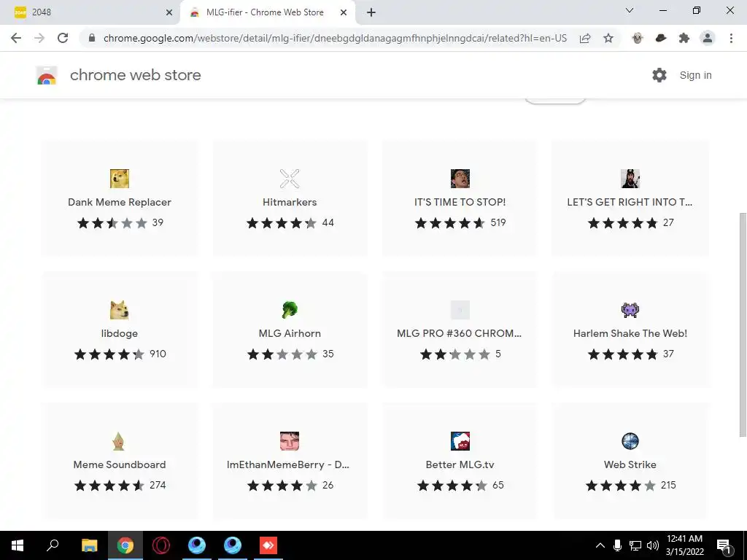Click the libdoge 910 ratings stars

pos(109,354)
